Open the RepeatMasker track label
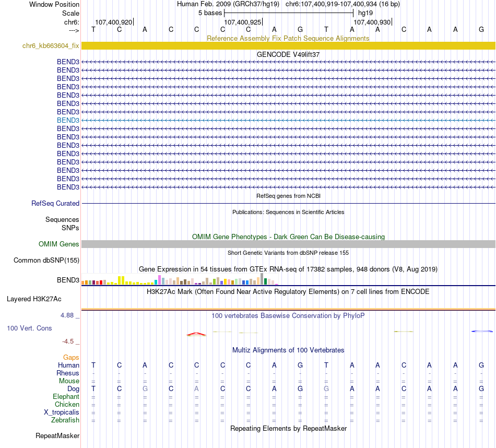The width and height of the screenshot is (496, 448). (57, 435)
